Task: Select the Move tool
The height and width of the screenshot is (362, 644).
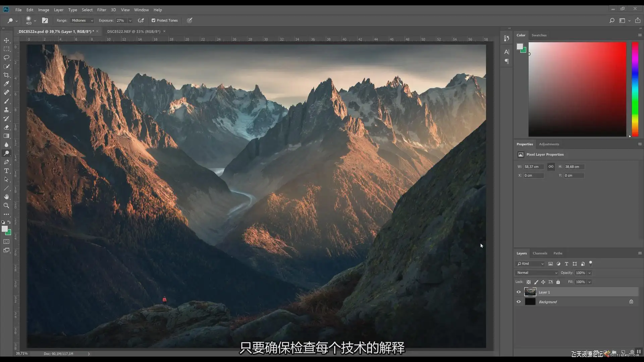Action: click(x=6, y=40)
